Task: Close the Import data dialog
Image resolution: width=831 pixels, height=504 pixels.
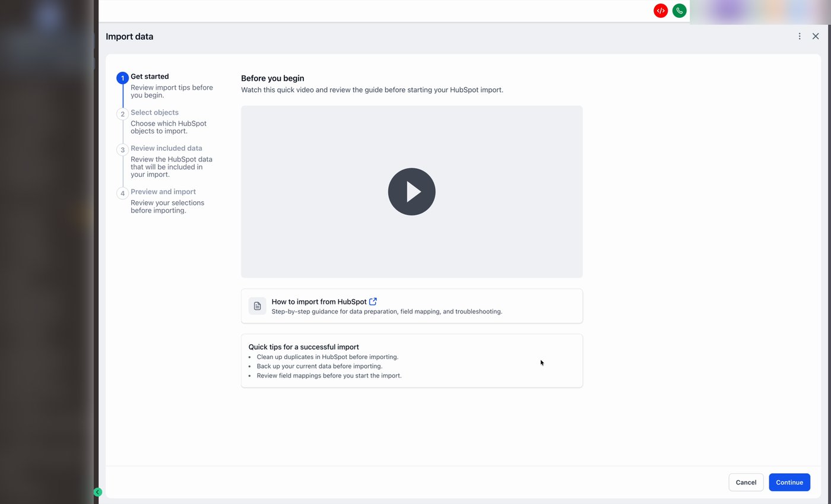Action: click(x=816, y=36)
